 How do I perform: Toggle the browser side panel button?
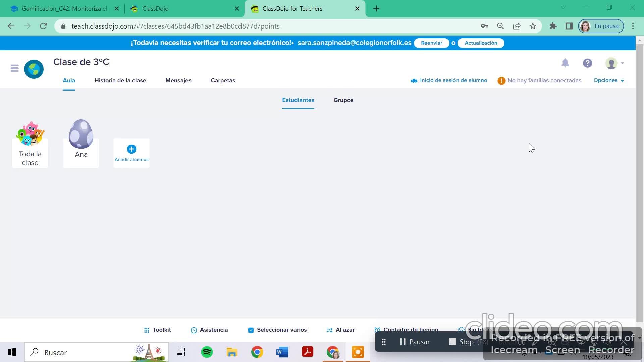point(569,26)
